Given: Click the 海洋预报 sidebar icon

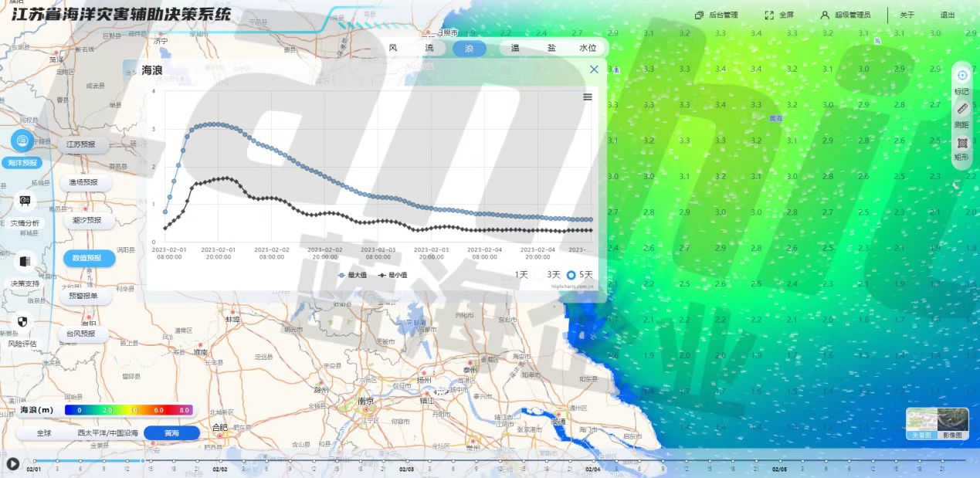Looking at the screenshot, I should pos(22,141).
